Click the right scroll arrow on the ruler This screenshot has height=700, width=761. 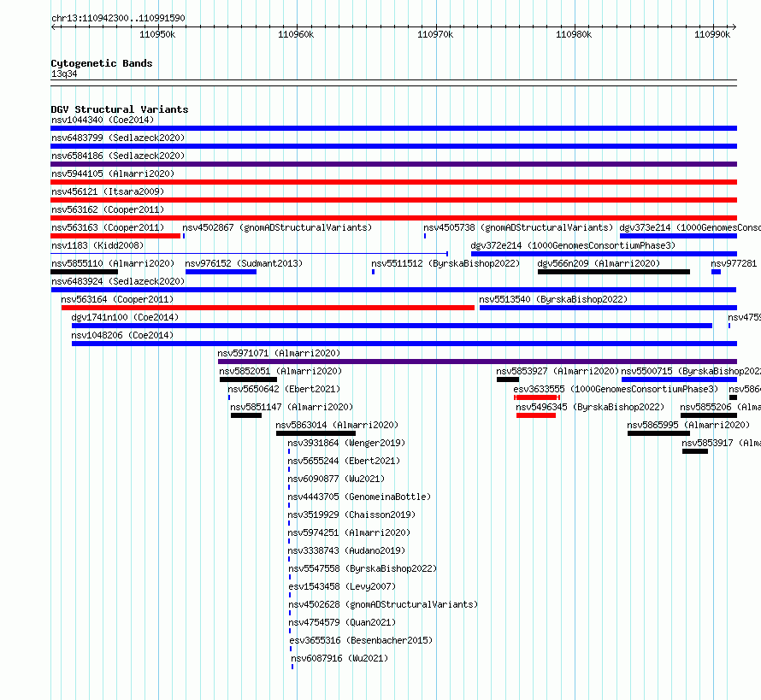pyautogui.click(x=734, y=26)
